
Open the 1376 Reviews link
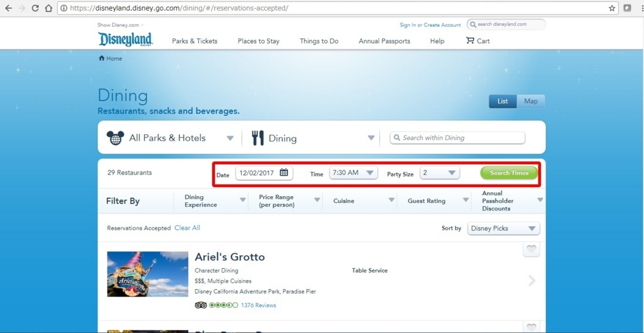click(258, 305)
